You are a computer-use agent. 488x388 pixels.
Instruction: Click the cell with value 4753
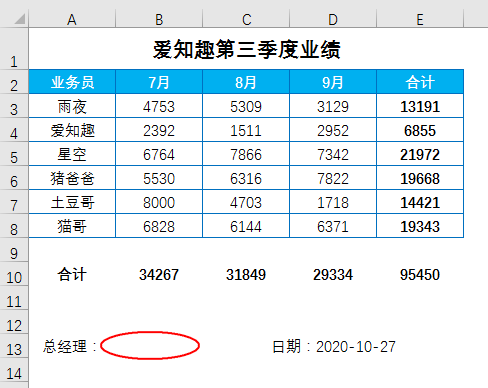[x=159, y=106]
